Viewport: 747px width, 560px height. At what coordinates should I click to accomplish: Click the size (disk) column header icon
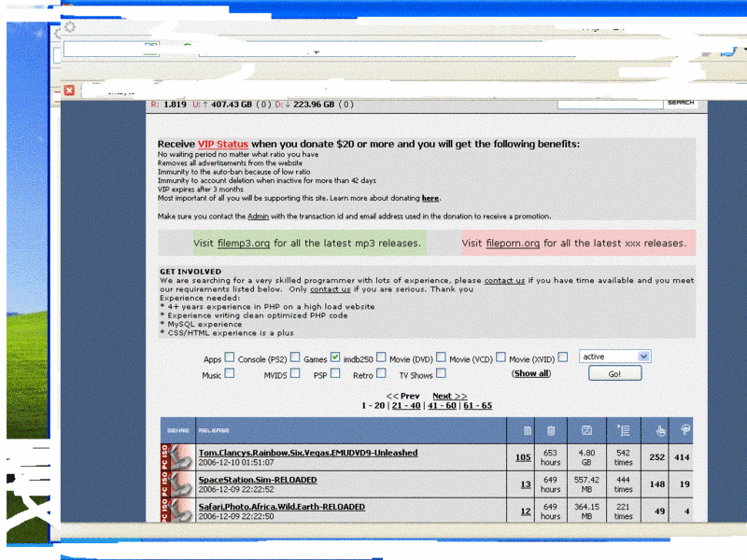coord(586,430)
